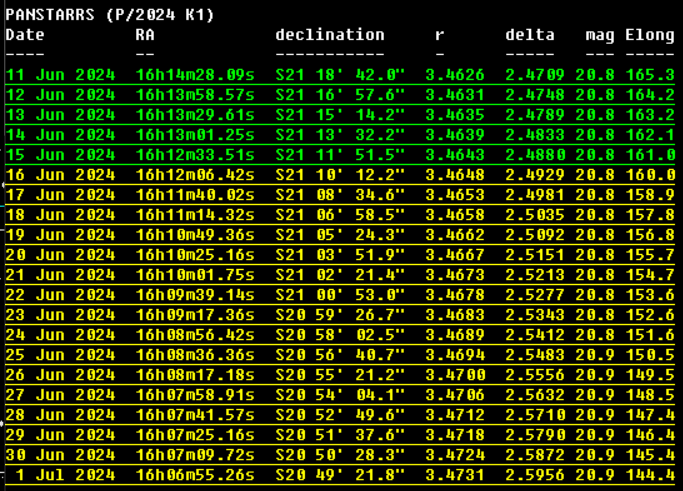Click the elongation value 165.3
This screenshot has height=491, width=683.
coord(650,75)
